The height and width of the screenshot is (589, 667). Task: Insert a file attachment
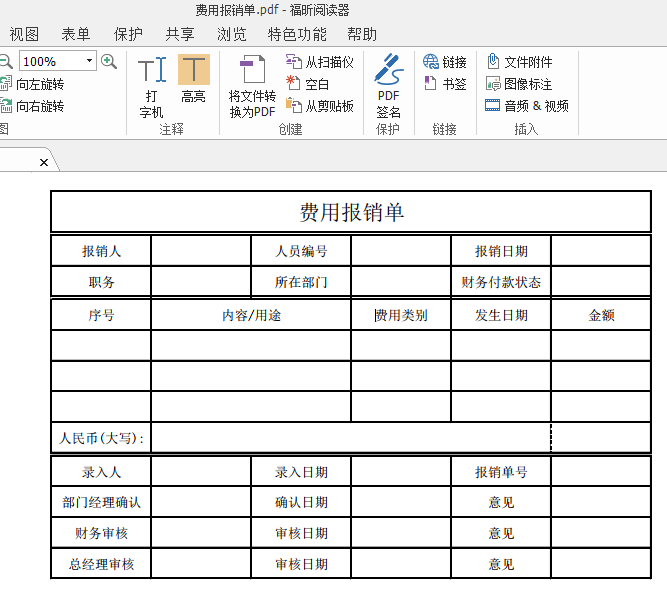tap(519, 62)
